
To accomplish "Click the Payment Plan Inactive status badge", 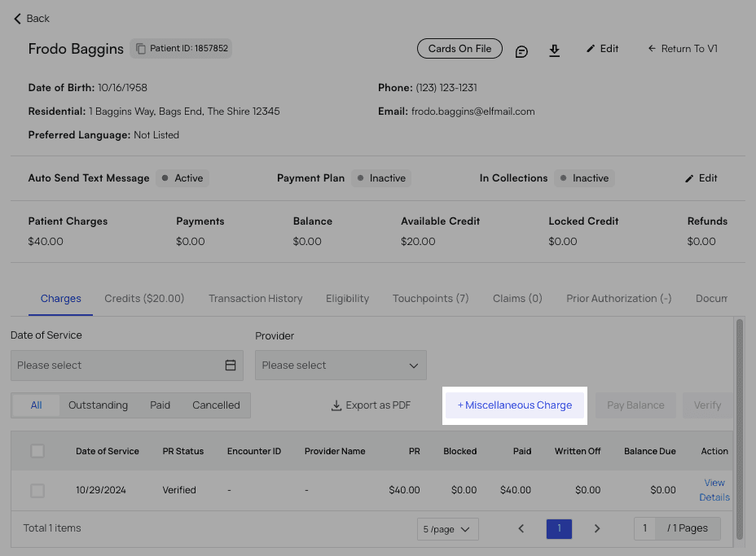I will (x=381, y=178).
